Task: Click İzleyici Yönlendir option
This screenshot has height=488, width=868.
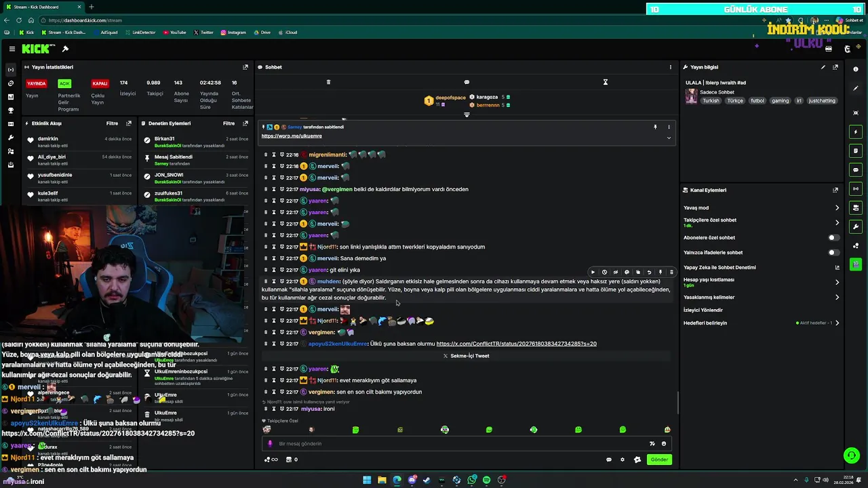Action: pyautogui.click(x=703, y=310)
